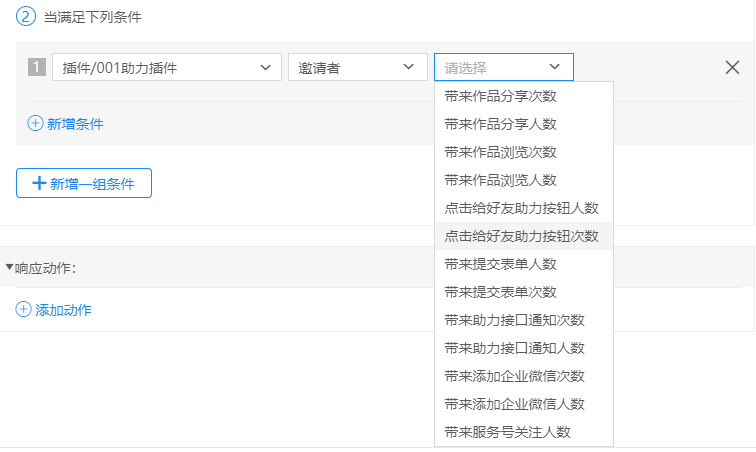This screenshot has height=452, width=756.
Task: Open the 插件/001助力插件 dropdown
Action: 167,67
